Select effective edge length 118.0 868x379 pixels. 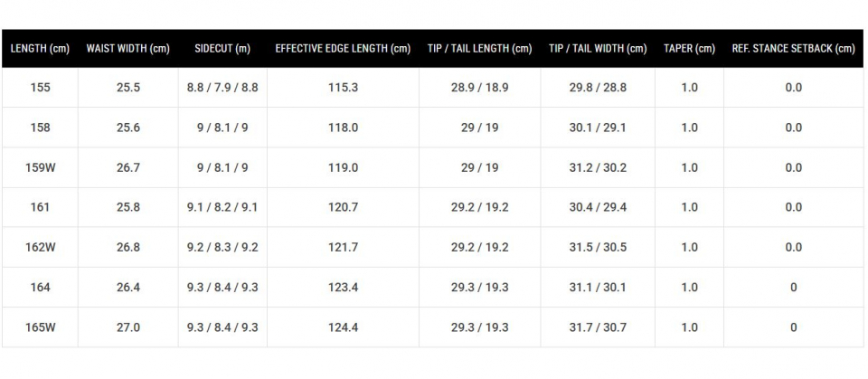pos(343,128)
